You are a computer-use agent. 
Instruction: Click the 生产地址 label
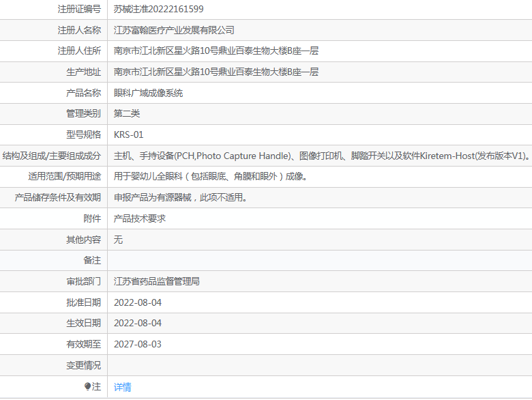pos(83,72)
